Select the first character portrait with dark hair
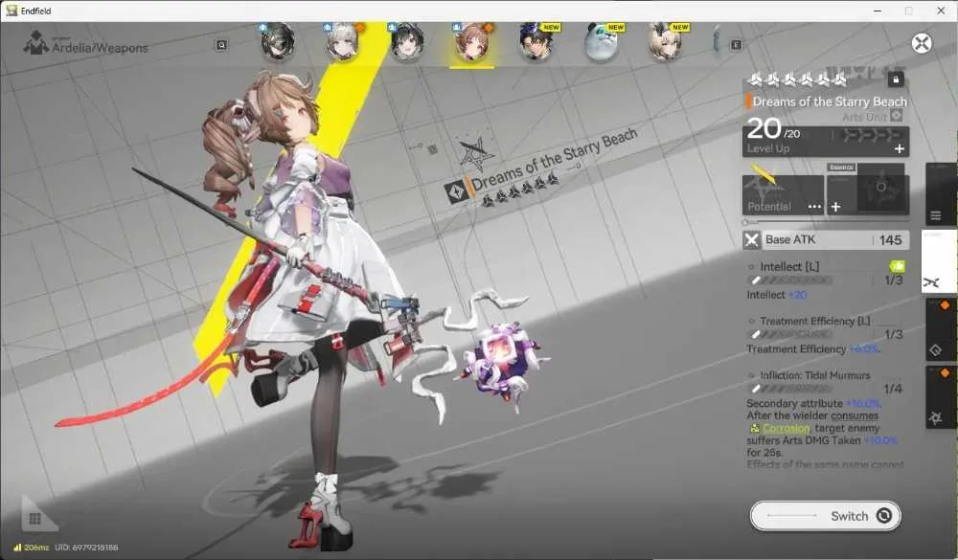The image size is (958, 560). click(278, 41)
